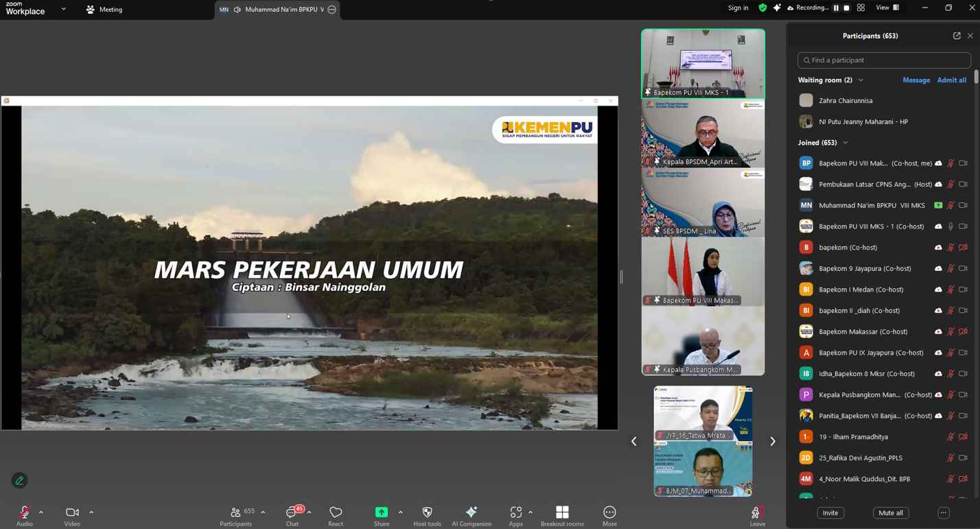980x529 pixels.
Task: Show previous page of video thumbnails
Action: (634, 441)
